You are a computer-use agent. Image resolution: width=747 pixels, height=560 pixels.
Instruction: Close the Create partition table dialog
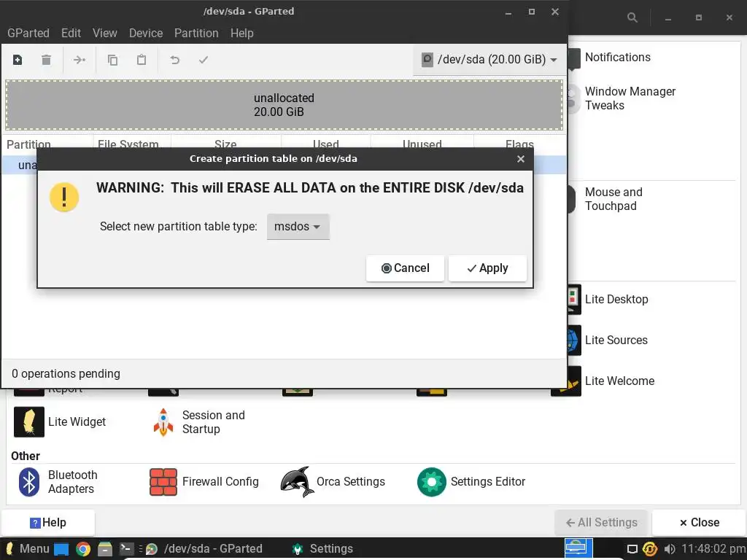pos(521,159)
